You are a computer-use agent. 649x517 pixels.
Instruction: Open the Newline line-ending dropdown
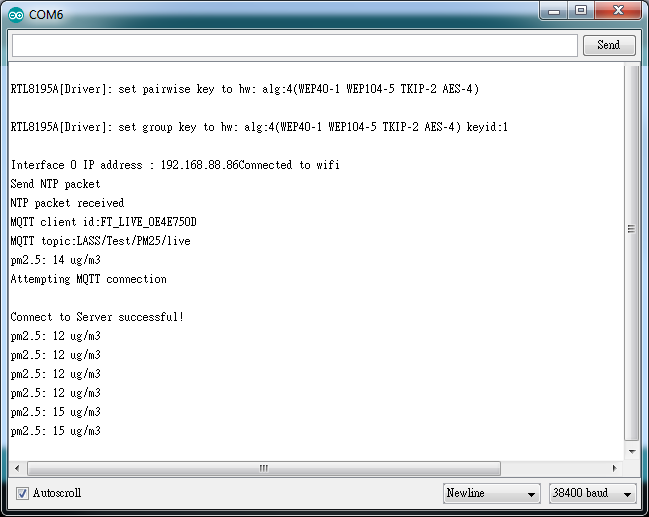pos(491,493)
